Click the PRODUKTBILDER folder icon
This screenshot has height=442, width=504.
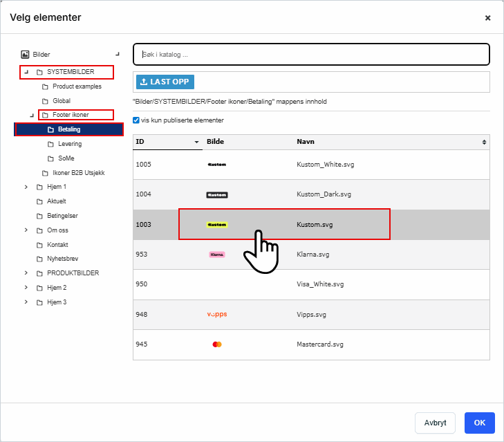pos(39,273)
